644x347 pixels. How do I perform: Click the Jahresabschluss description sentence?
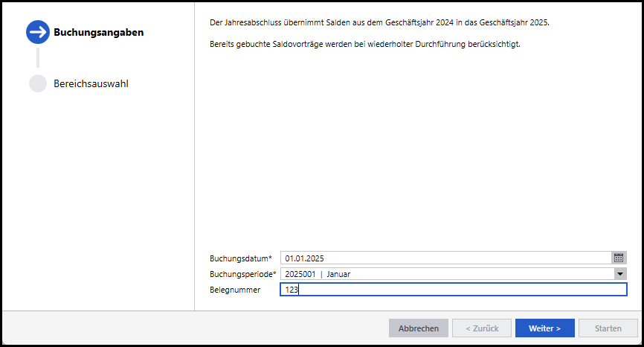[x=379, y=24]
